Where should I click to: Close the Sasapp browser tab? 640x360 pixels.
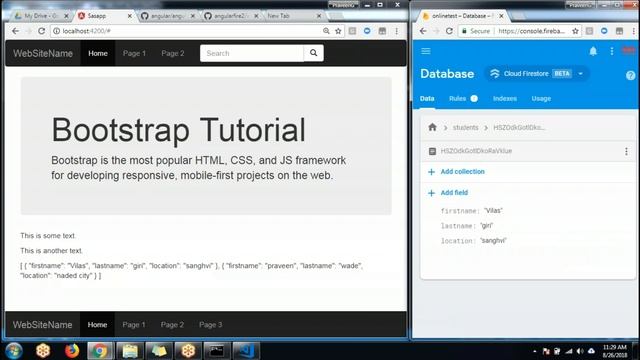point(129,16)
